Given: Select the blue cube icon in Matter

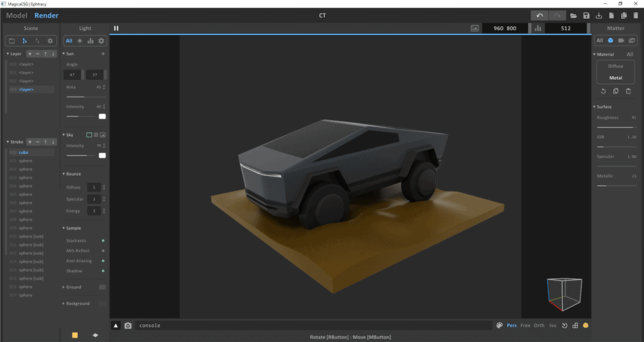Looking at the screenshot, I should click(610, 40).
